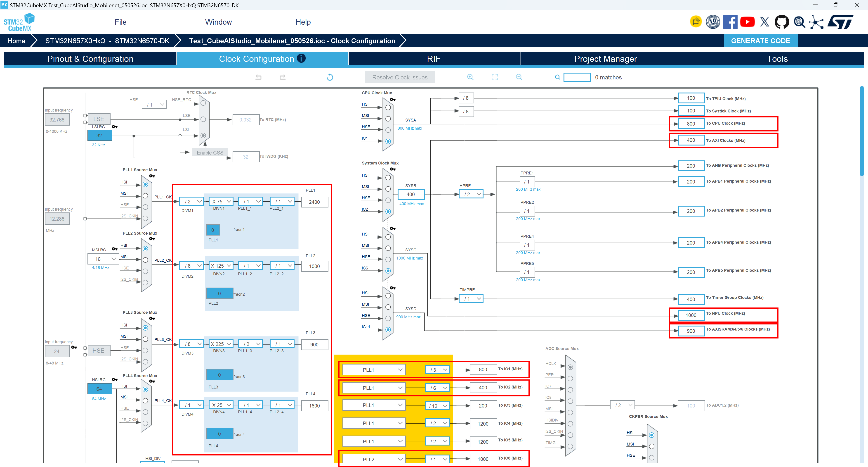Open the DIVN1 multiplier dropdown

coord(221,202)
